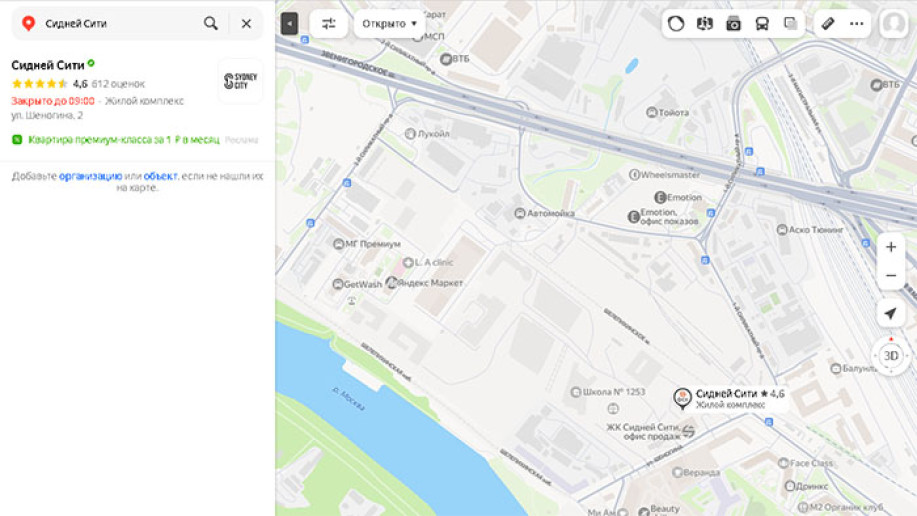The height and width of the screenshot is (516, 917).
Task: Click the camera photos icon in toolbar
Action: pos(733,24)
